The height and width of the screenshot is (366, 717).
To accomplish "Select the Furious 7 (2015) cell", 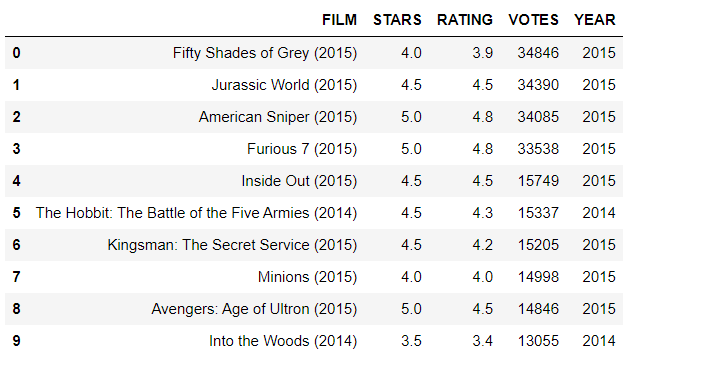I will point(302,149).
